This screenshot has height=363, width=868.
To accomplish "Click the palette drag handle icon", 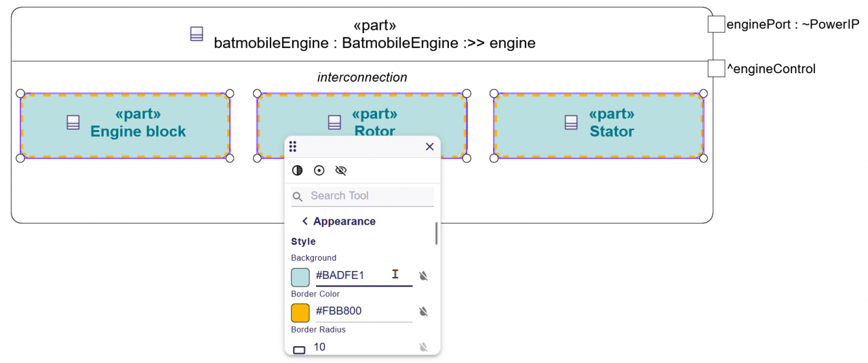I will click(293, 147).
